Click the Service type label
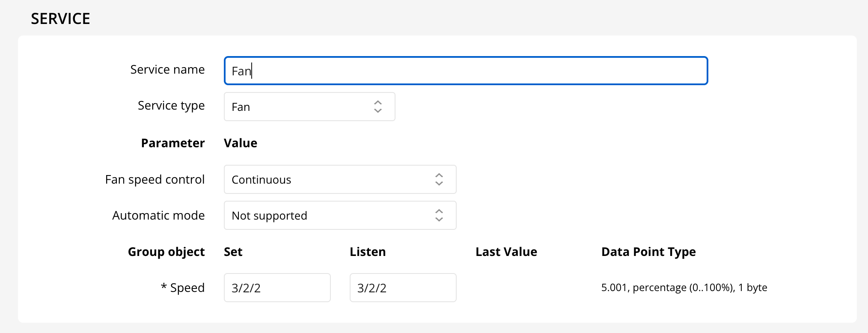Image resolution: width=868 pixels, height=333 pixels. click(171, 105)
